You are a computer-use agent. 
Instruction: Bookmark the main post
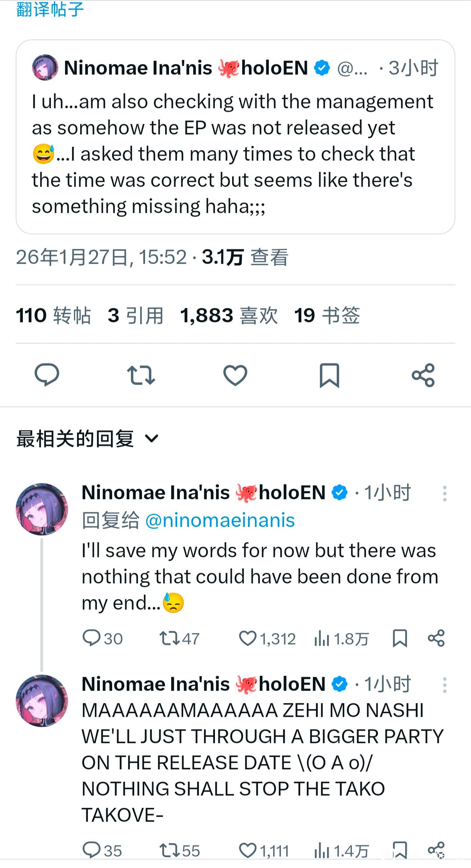click(329, 375)
